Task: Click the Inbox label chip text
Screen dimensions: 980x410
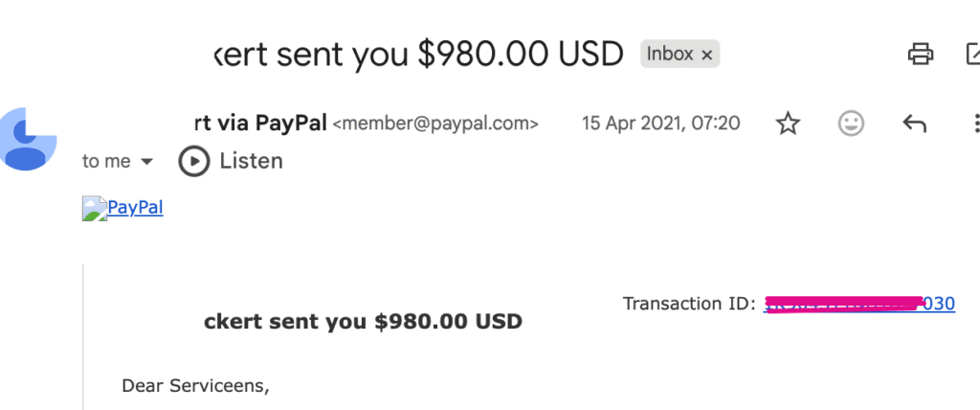Action: (669, 54)
